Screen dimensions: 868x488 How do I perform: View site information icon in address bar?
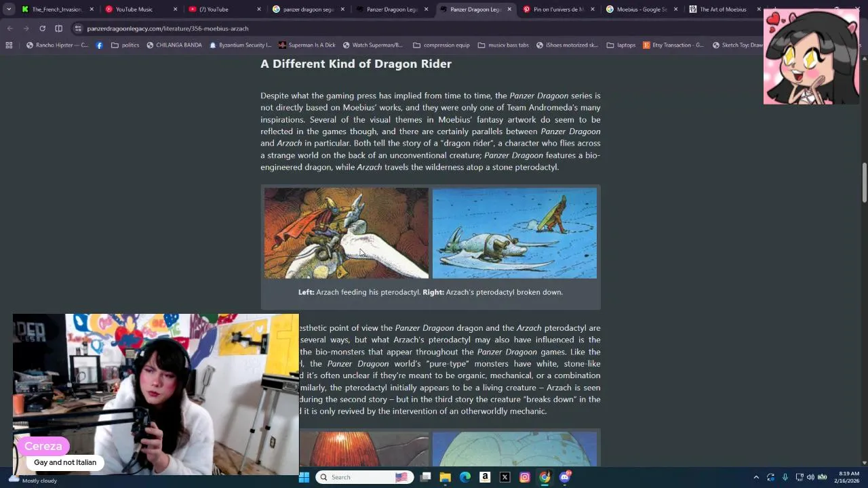point(78,28)
